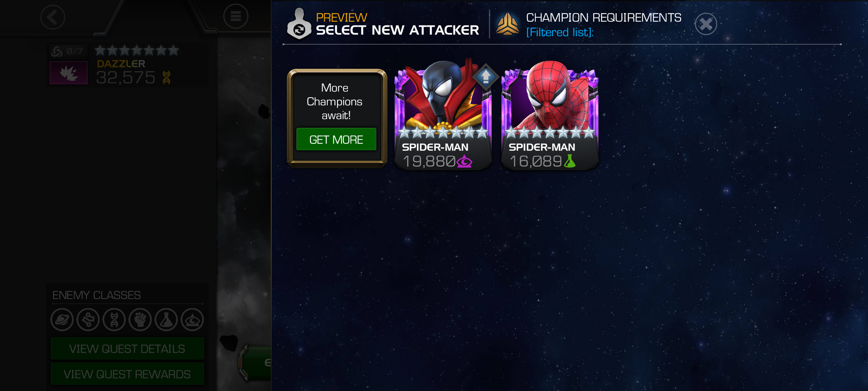Open VIEW QUEST DETAILS
868x391 pixels.
pos(127,349)
